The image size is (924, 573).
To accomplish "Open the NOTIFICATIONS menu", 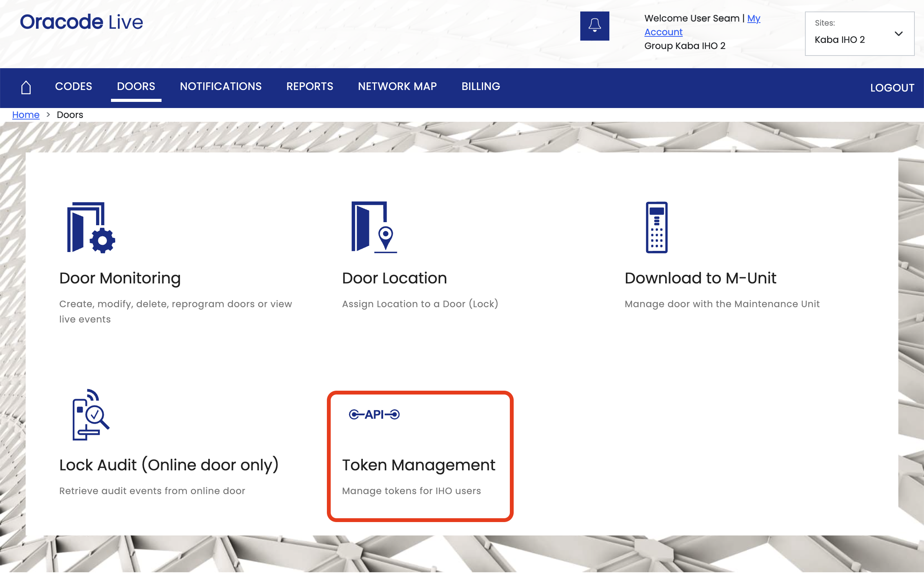I will point(221,87).
